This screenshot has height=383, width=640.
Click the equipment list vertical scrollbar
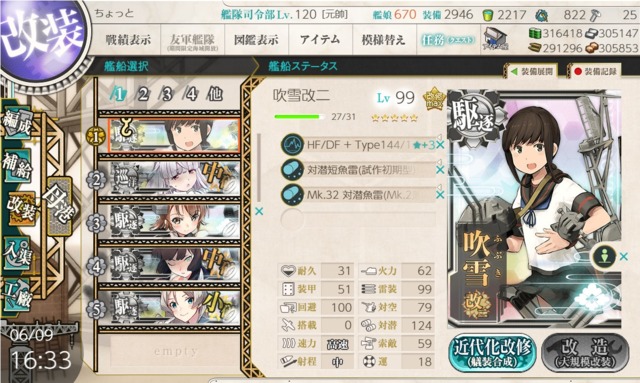tap(259, 167)
